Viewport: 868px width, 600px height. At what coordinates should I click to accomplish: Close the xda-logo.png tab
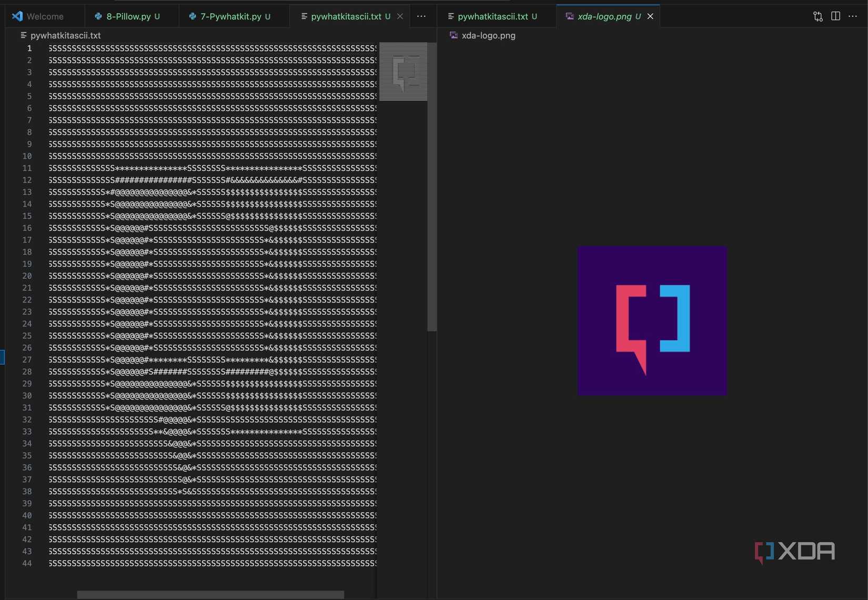coord(650,16)
